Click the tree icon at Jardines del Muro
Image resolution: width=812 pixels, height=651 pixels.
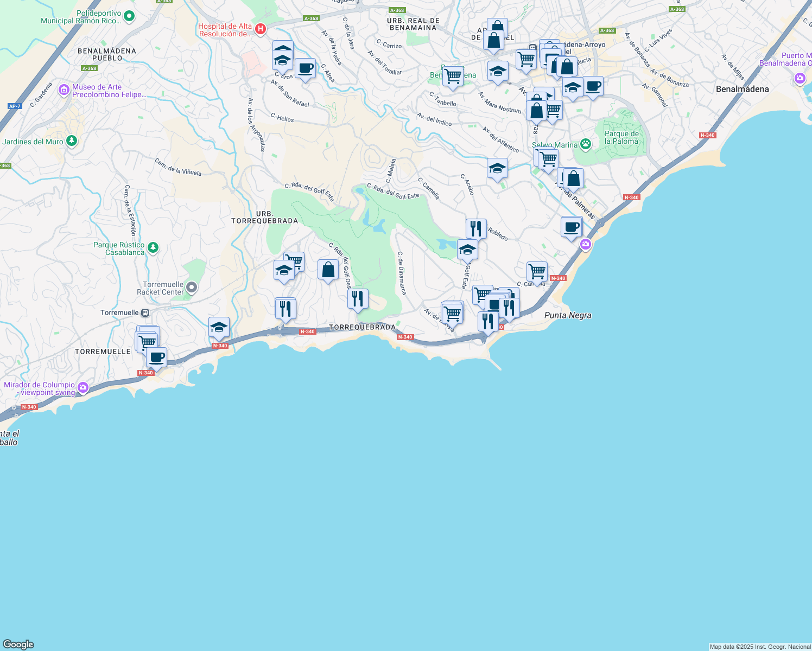[71, 141]
